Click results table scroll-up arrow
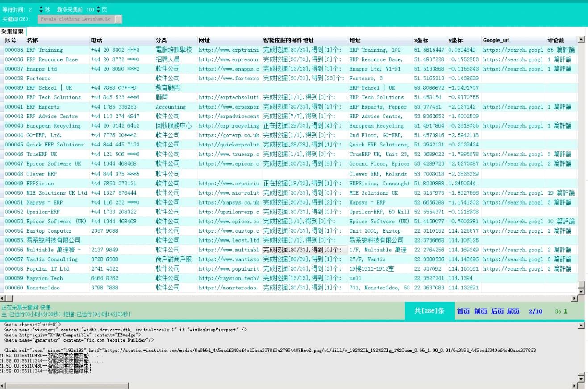 click(x=581, y=39)
